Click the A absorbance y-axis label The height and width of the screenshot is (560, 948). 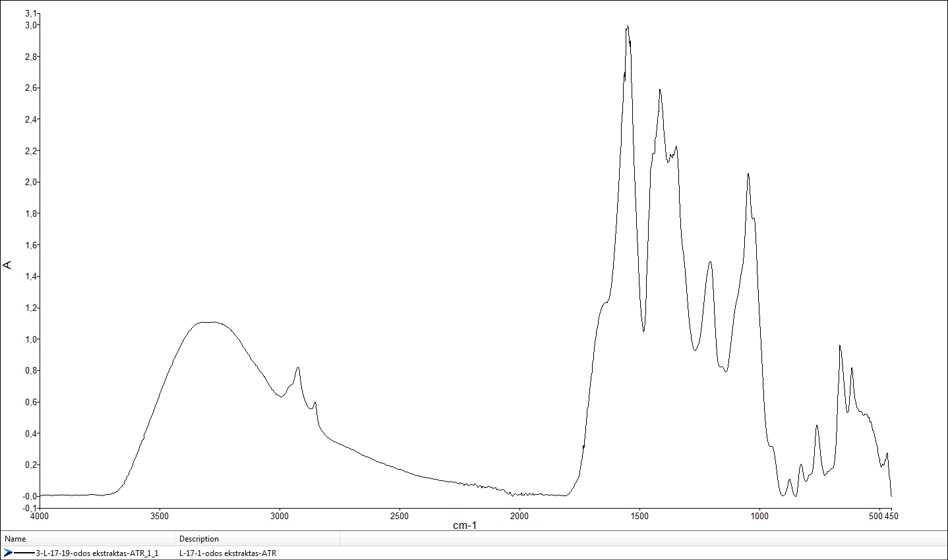pyautogui.click(x=7, y=265)
